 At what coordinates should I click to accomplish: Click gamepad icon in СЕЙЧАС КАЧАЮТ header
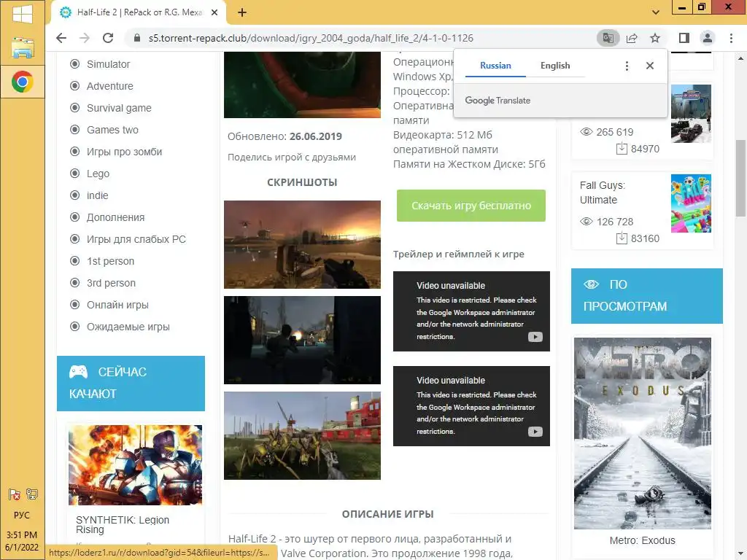click(79, 372)
